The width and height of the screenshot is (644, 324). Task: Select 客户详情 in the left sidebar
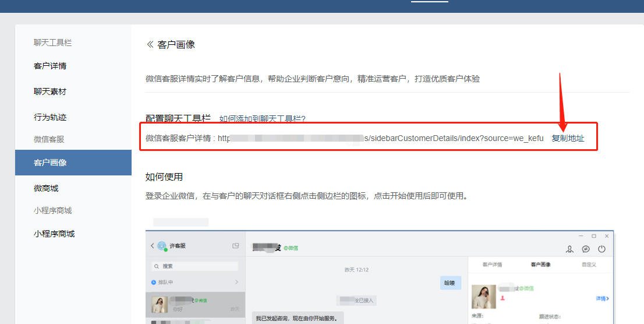[50, 66]
